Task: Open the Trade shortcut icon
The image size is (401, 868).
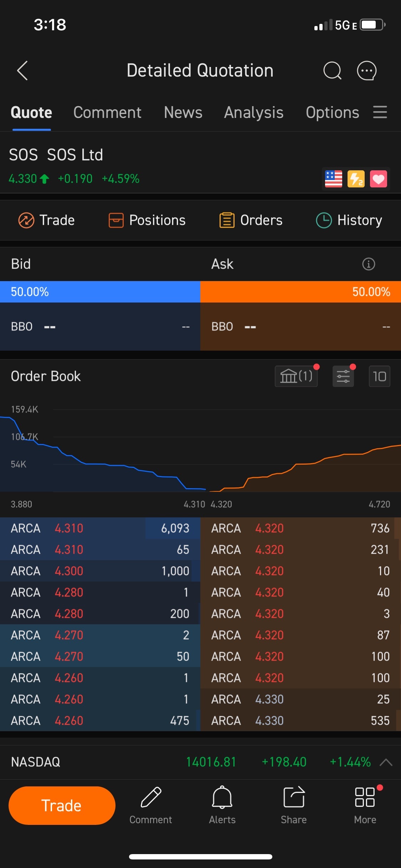Action: [46, 220]
